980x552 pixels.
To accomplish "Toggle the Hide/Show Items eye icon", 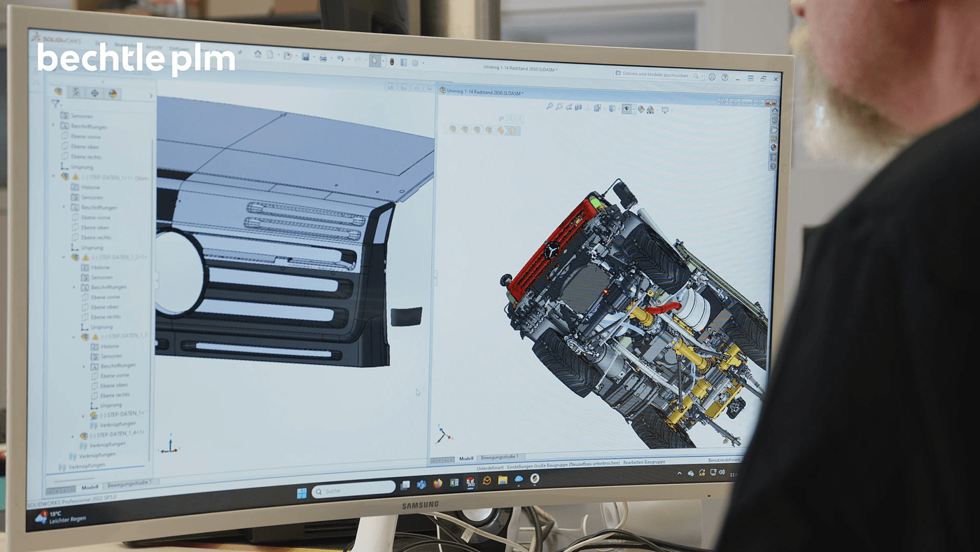I will (x=626, y=109).
